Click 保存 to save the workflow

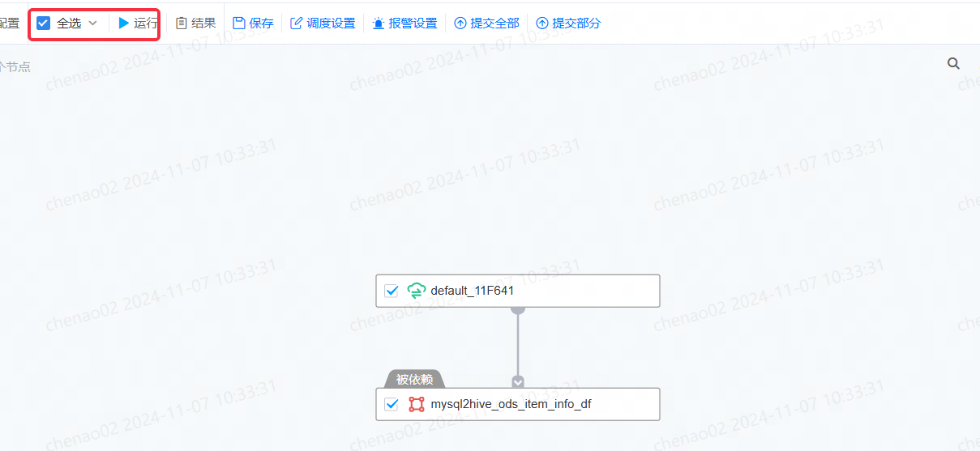pos(253,23)
